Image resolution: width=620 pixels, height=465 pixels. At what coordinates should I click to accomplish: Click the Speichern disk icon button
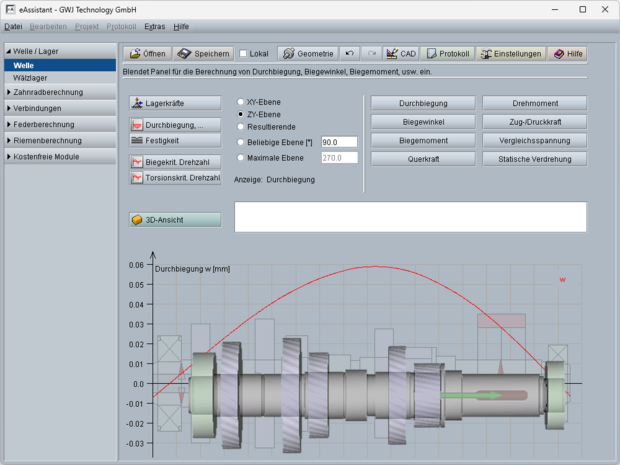203,54
